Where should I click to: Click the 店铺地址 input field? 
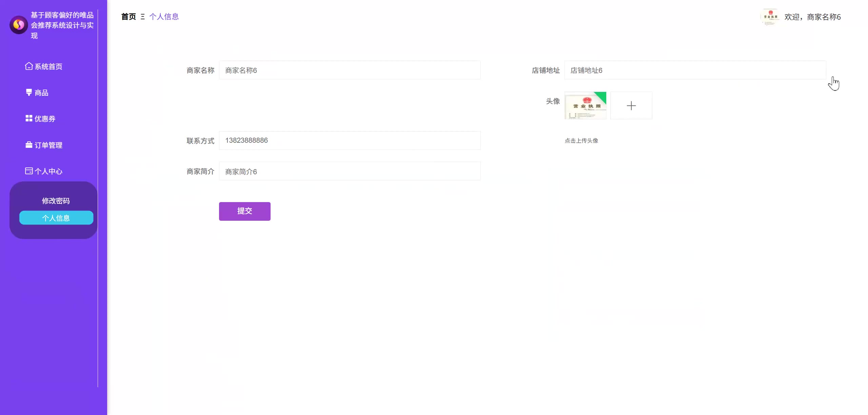[695, 70]
